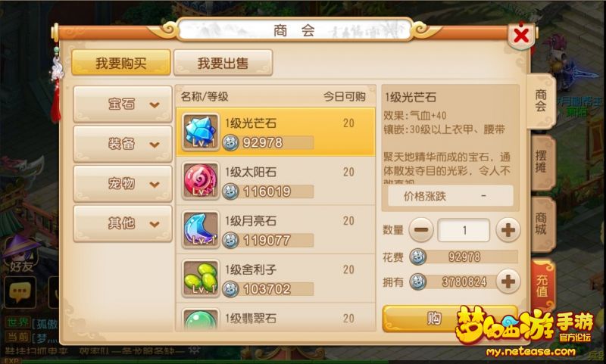Expand the 其他 category

(x=123, y=223)
